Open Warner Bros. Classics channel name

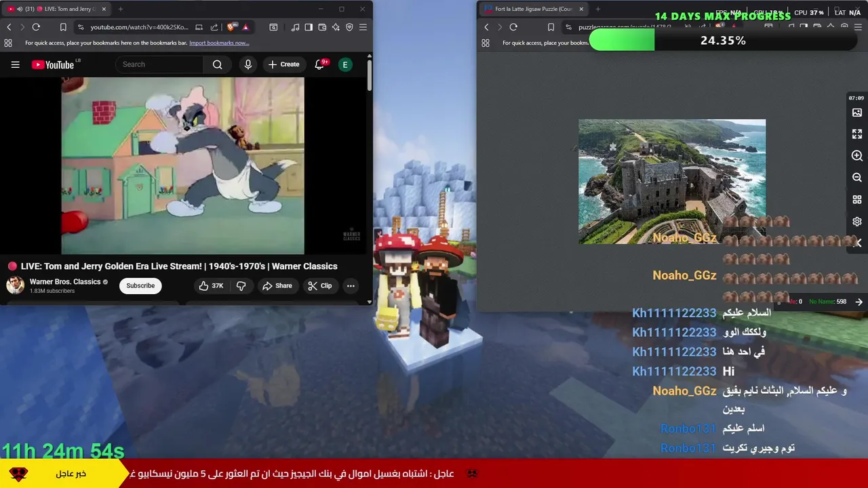(65, 282)
